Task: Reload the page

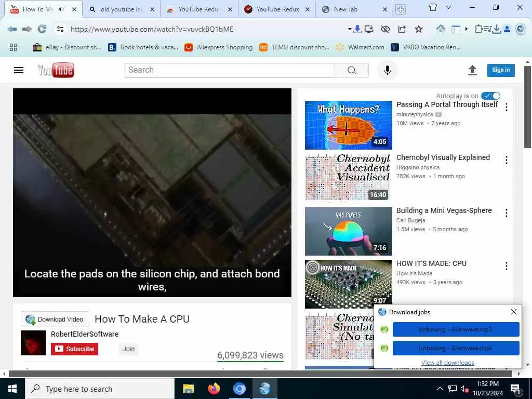Action: 42,29
